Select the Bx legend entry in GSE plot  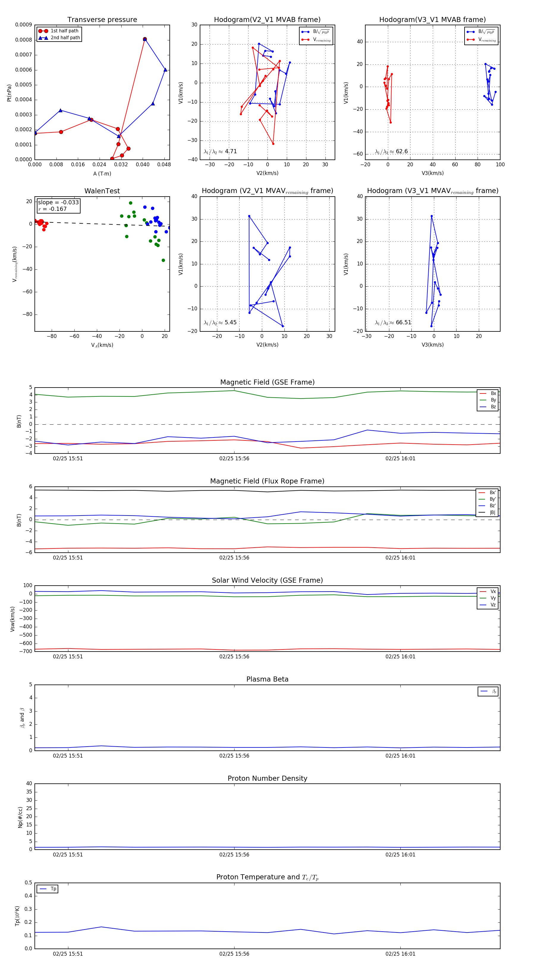tap(488, 393)
